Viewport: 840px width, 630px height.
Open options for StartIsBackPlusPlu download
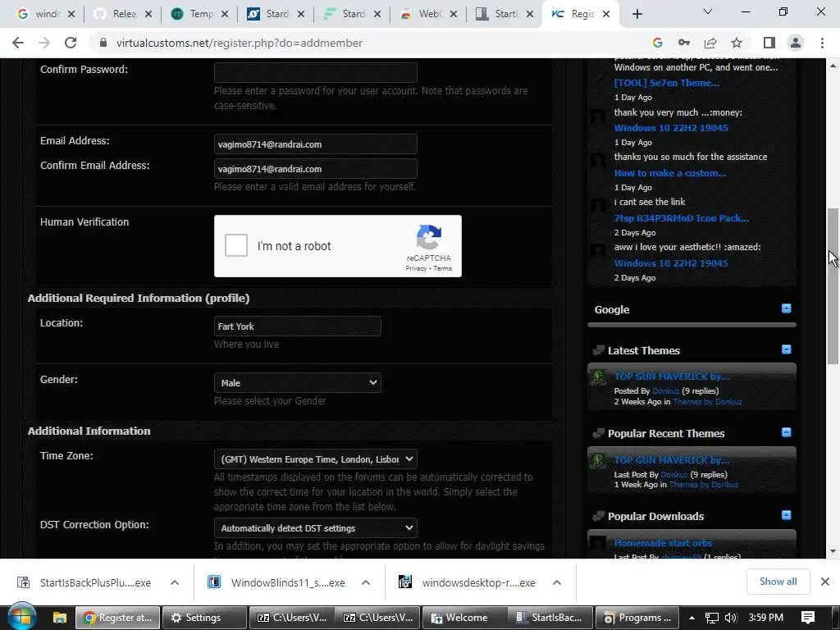(175, 582)
